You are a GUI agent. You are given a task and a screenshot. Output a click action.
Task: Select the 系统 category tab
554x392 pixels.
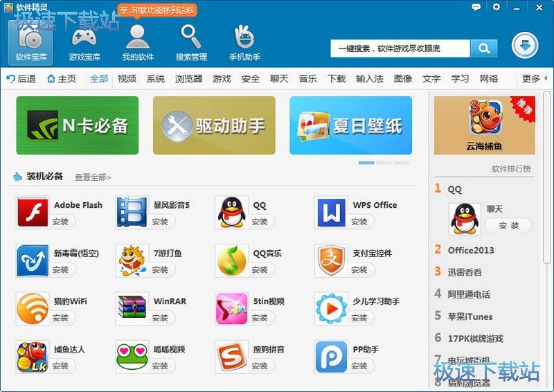click(155, 78)
